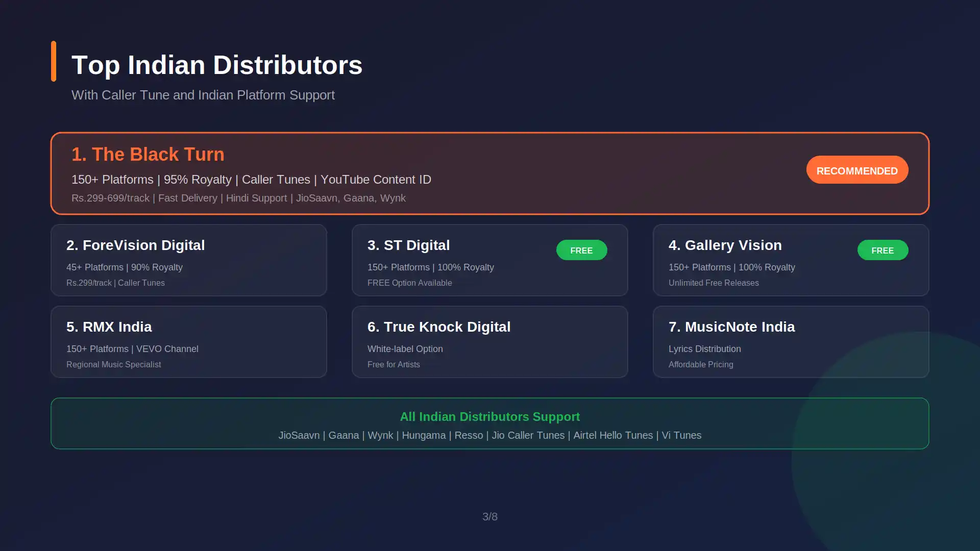Select the '1. The Black Turn' heading

(x=148, y=155)
